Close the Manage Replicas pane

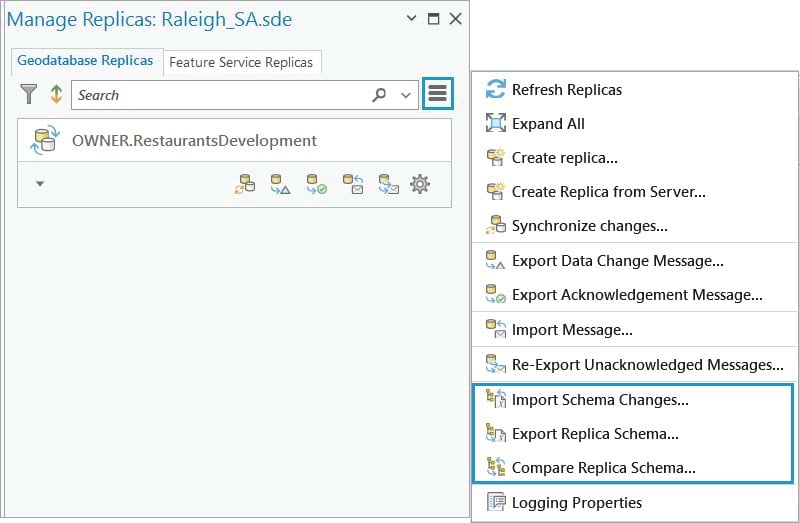456,19
